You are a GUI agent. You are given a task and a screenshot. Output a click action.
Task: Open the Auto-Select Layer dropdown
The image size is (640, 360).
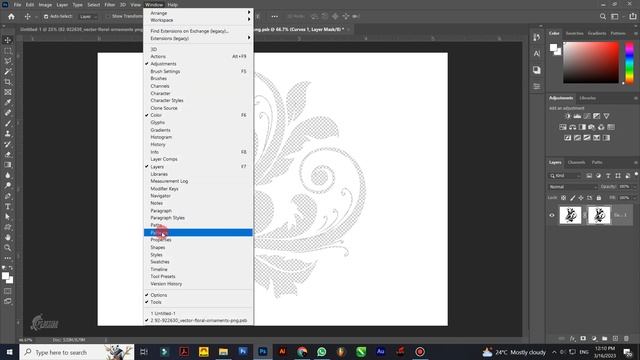coord(88,16)
